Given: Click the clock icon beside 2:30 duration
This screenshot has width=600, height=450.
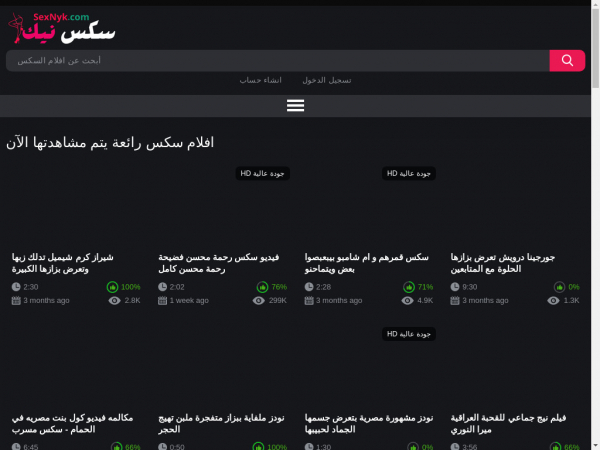Looking at the screenshot, I should (x=15, y=287).
